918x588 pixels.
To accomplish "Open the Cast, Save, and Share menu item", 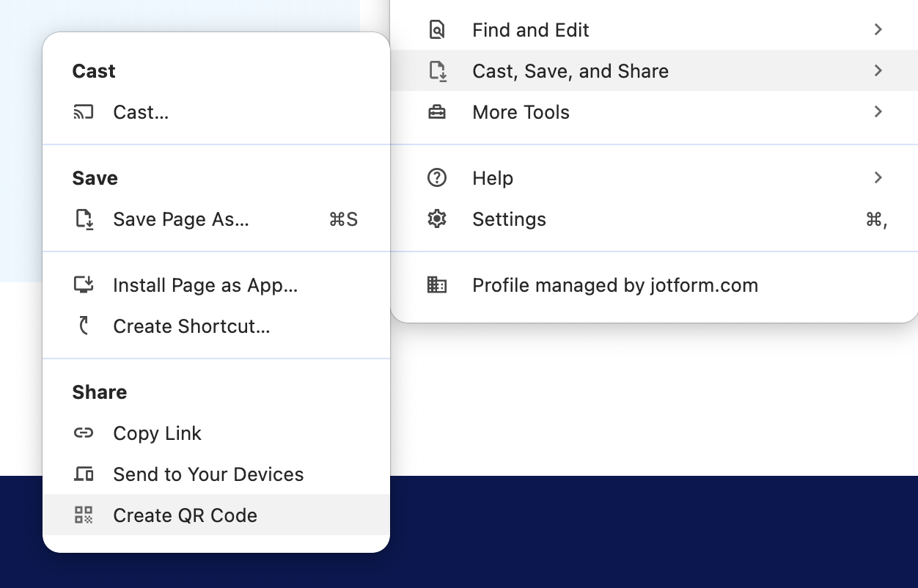I will (x=570, y=70).
